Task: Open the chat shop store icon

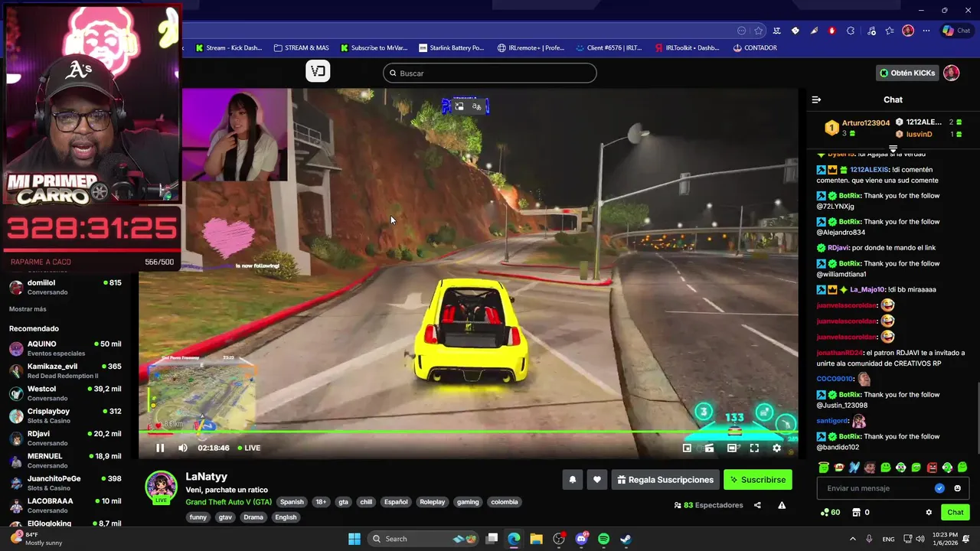Action: click(857, 512)
